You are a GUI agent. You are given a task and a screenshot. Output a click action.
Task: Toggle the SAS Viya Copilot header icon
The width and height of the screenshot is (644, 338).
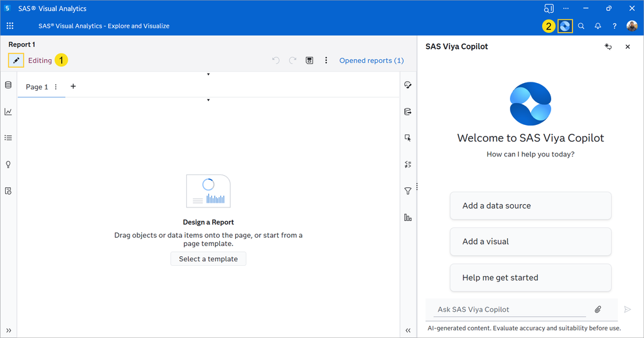[565, 26]
